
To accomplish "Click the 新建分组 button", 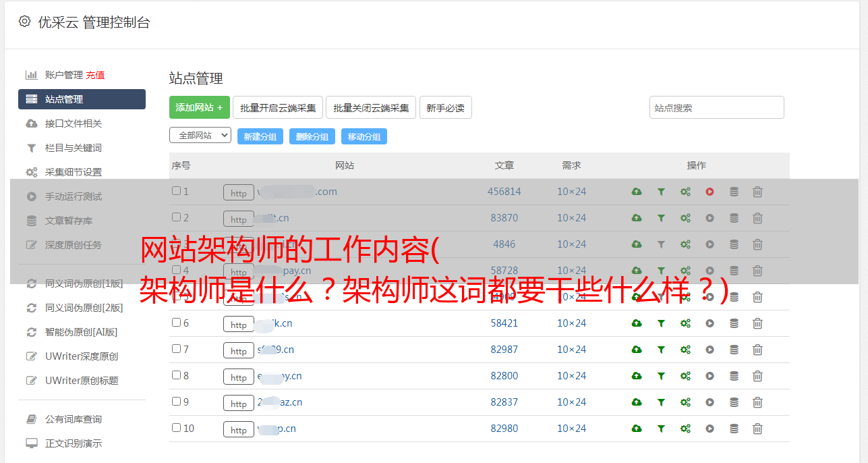I will click(260, 136).
